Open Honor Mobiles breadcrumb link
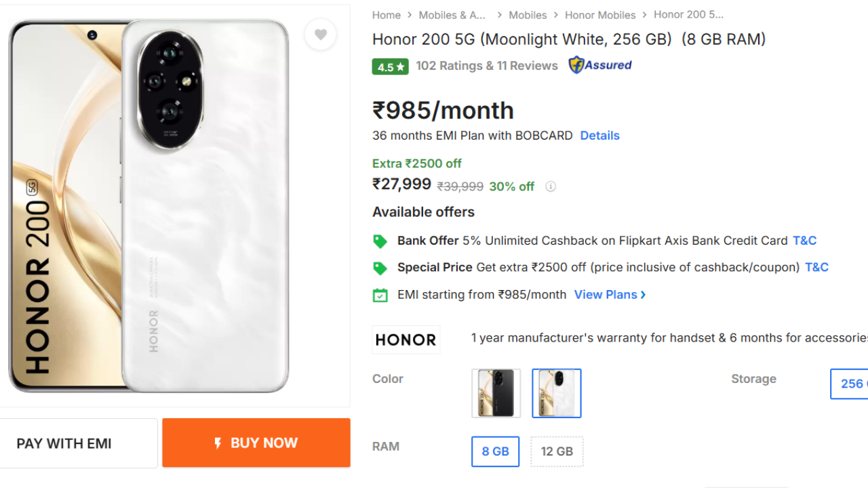The height and width of the screenshot is (488, 868). [x=600, y=15]
